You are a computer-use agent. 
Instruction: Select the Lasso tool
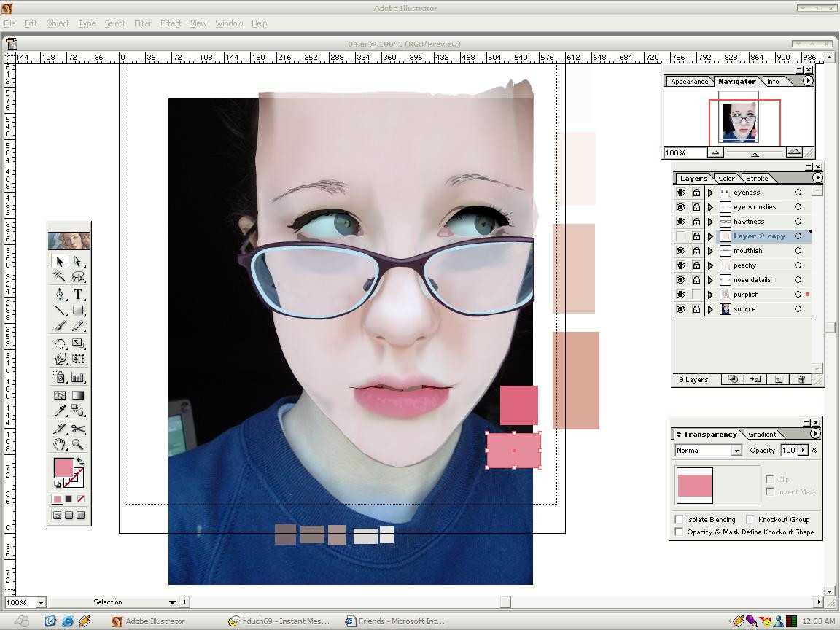(x=78, y=276)
